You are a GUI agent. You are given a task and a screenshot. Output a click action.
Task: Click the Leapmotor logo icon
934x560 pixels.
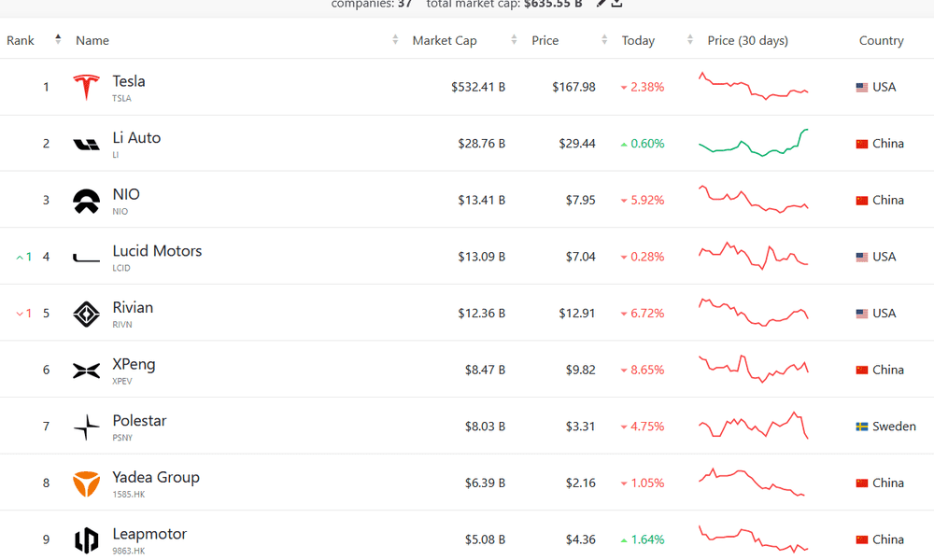click(86, 540)
